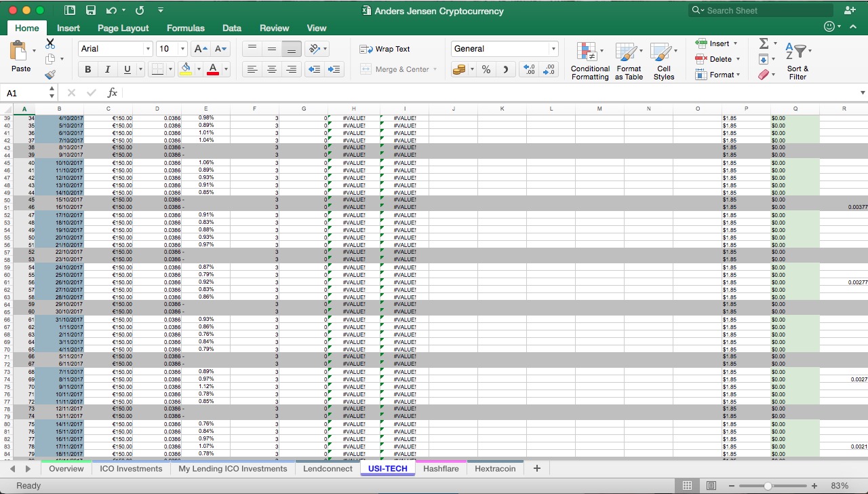
Task: Switch to the Overview sheet tab
Action: pos(66,468)
